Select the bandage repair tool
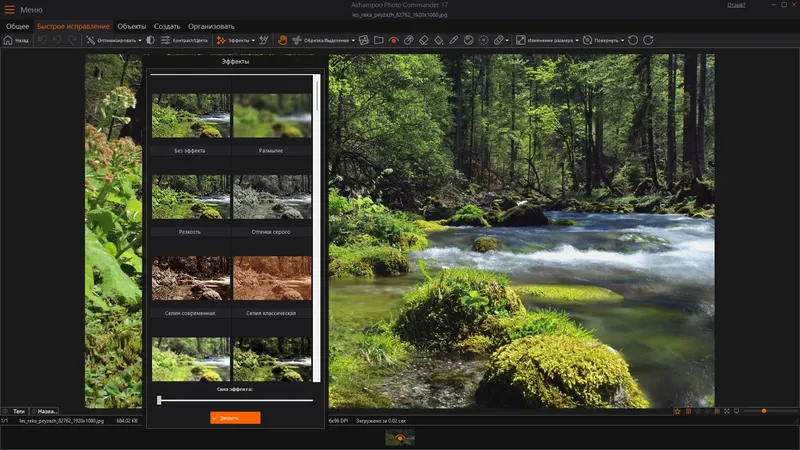This screenshot has width=800, height=450. coord(498,40)
